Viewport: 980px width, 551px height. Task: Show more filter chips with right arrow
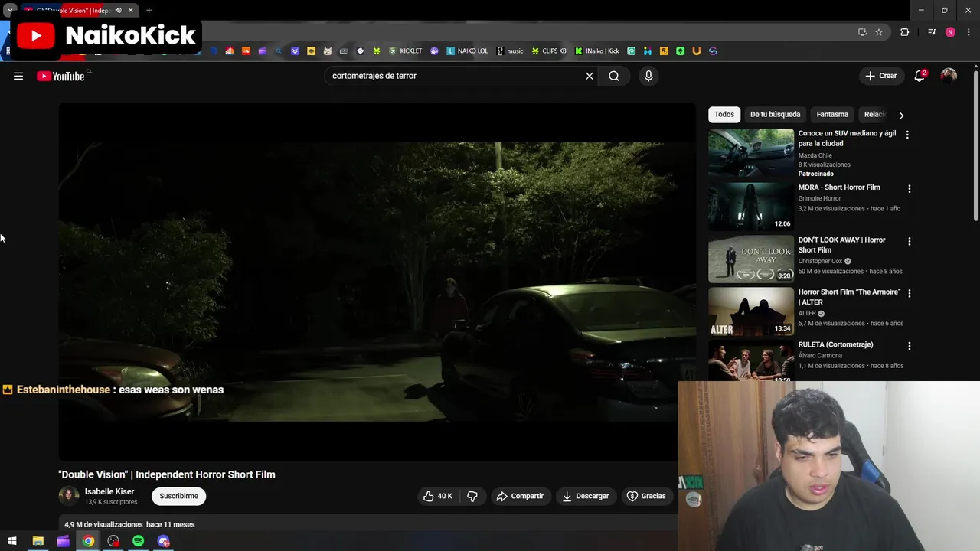click(x=901, y=115)
